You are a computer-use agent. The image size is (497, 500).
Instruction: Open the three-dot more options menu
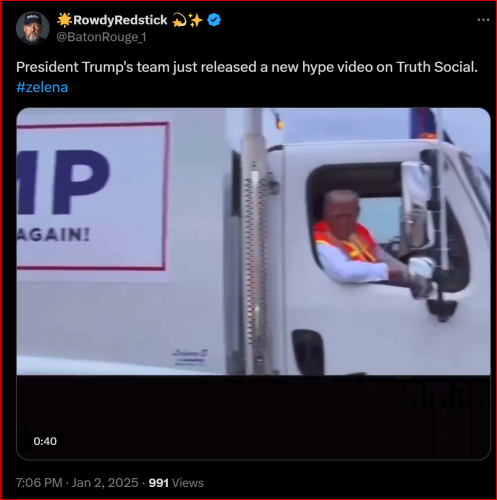tap(483, 20)
